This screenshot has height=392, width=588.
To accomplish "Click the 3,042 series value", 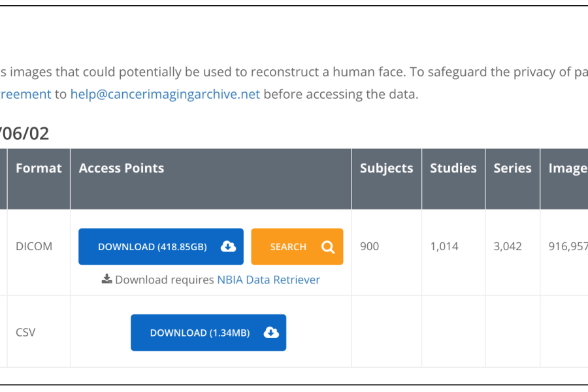I will pos(508,246).
